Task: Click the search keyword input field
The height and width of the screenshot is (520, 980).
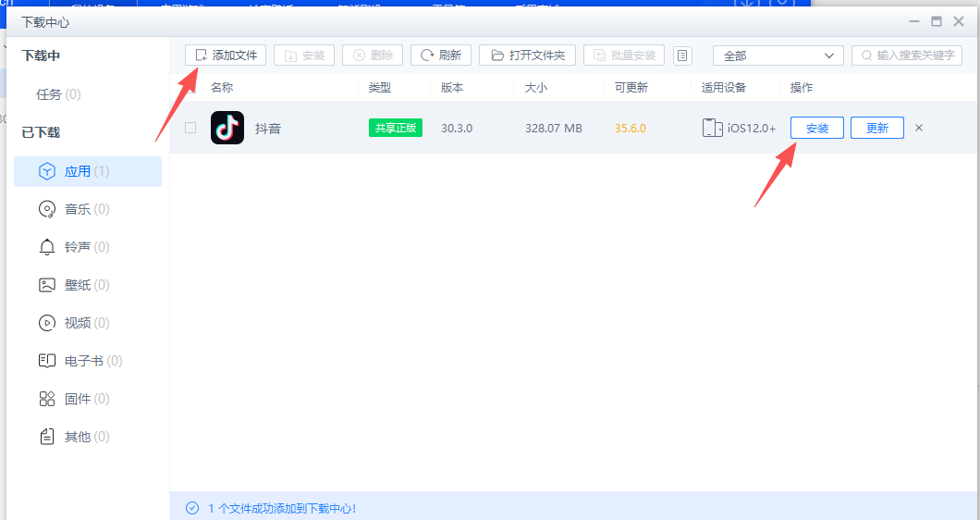Action: pos(914,56)
